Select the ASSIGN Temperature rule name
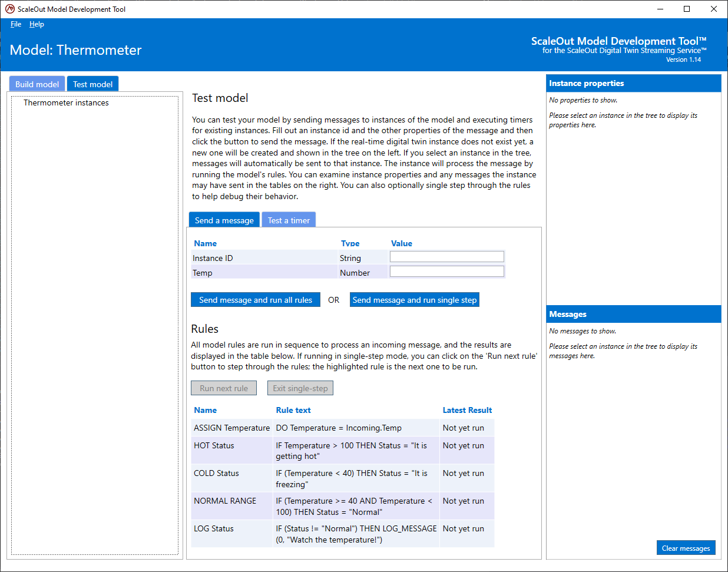 (232, 428)
